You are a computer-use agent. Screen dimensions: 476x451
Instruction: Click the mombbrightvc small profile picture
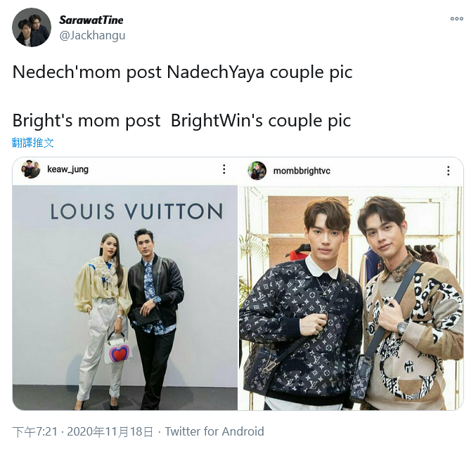(257, 171)
